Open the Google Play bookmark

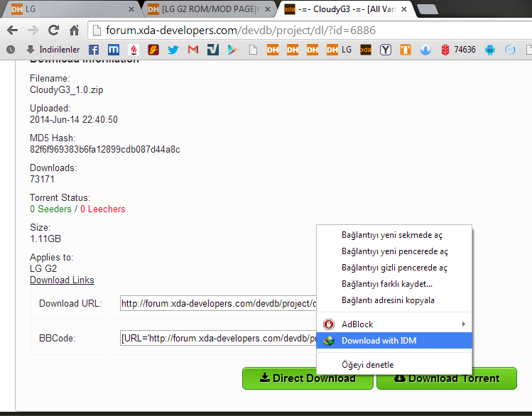coord(232,50)
